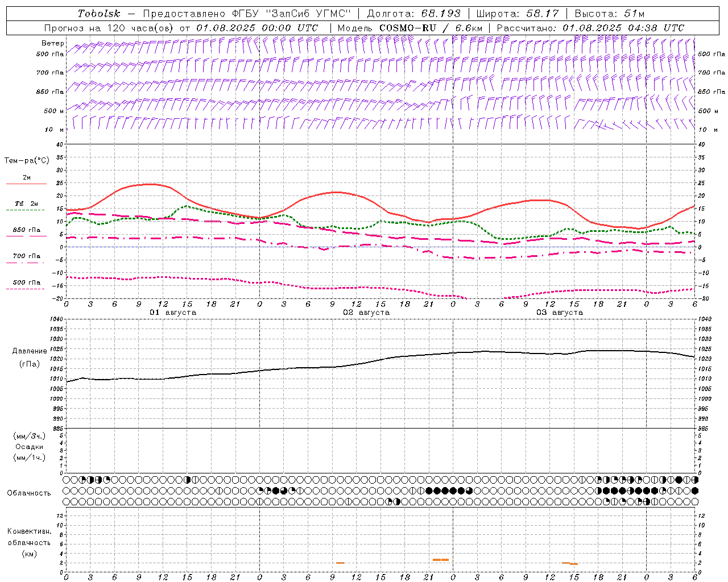Screen dimensions: 728x582
Task: Click the "Рассчитано: 01.08.2025 04:38 UTC" text
Action: (590, 28)
